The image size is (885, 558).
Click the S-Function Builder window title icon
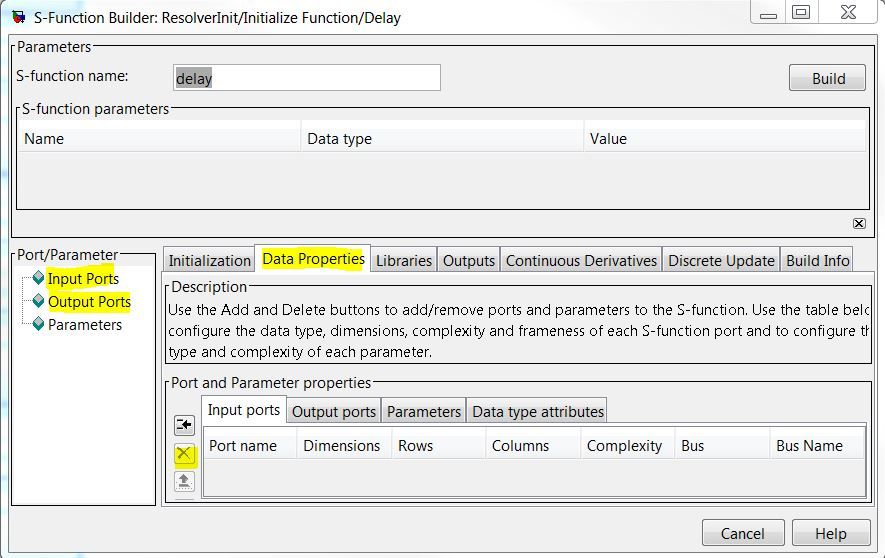point(18,17)
